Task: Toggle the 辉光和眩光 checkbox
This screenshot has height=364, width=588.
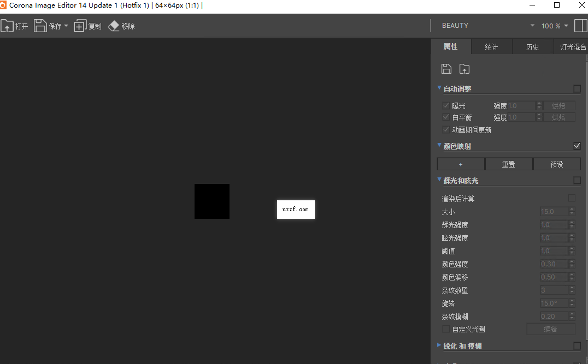Action: click(577, 180)
